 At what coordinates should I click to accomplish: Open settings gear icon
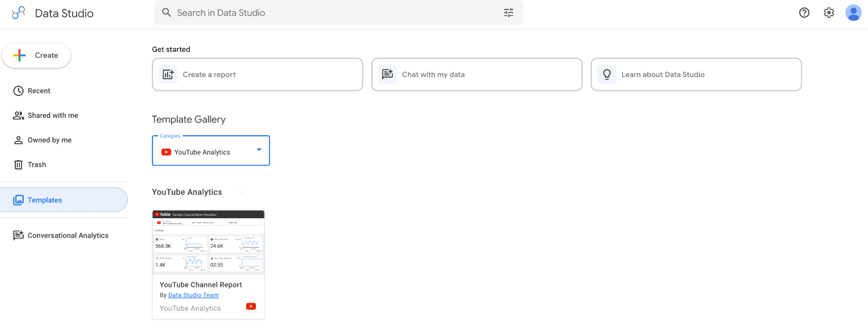click(x=829, y=13)
